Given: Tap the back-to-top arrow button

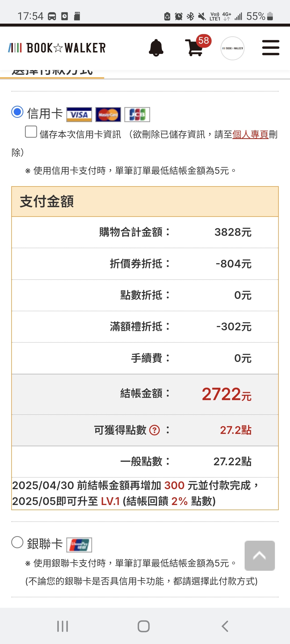Looking at the screenshot, I should pos(260,555).
